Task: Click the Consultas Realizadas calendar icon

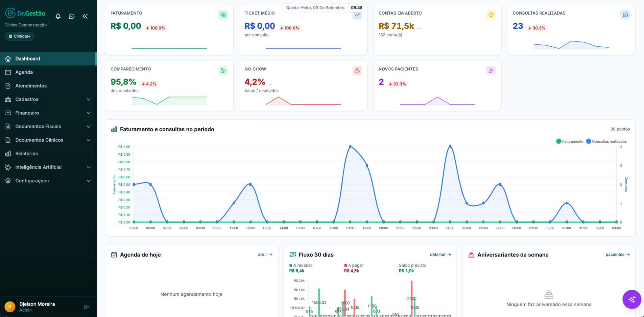Action: (x=625, y=15)
